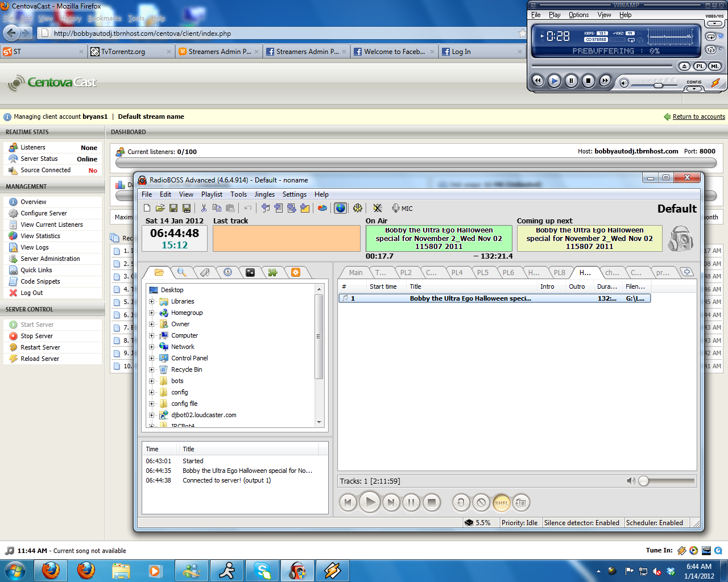Open the cart wall black tab

click(250, 272)
